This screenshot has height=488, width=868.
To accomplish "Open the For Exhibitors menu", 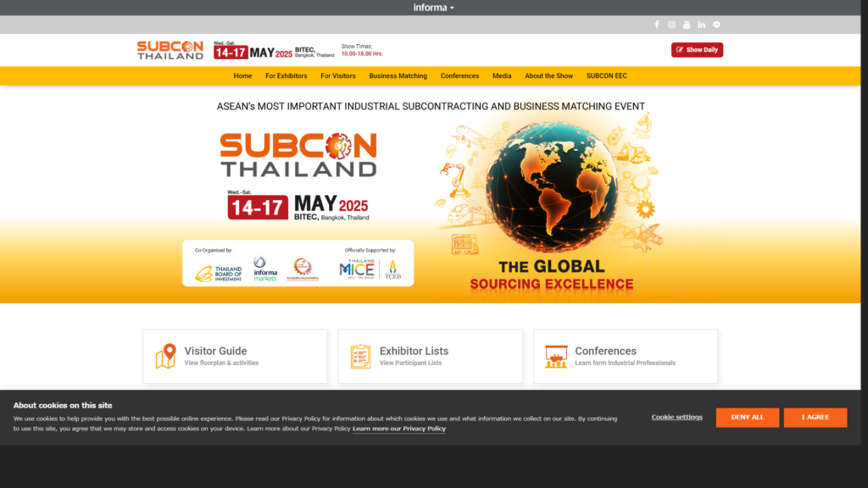I will 287,75.
